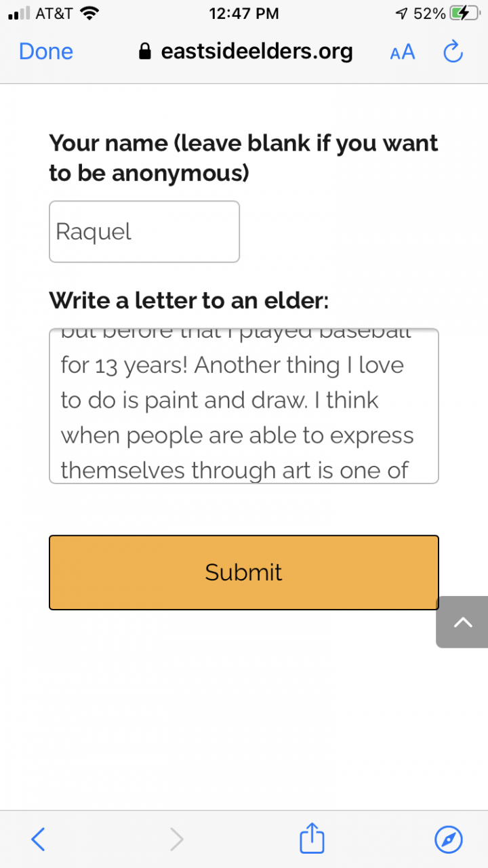
Task: Tap the 12:47 PM clock
Action: 244,13
